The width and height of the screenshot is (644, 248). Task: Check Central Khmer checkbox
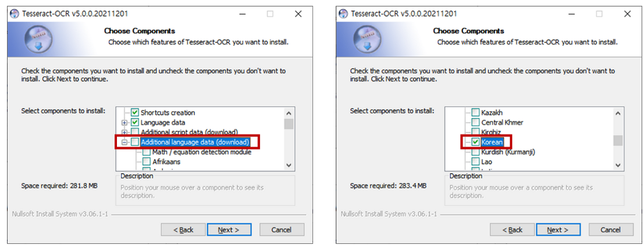pos(475,122)
